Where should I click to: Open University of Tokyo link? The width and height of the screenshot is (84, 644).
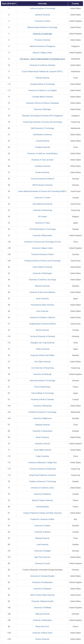tap(42, 223)
